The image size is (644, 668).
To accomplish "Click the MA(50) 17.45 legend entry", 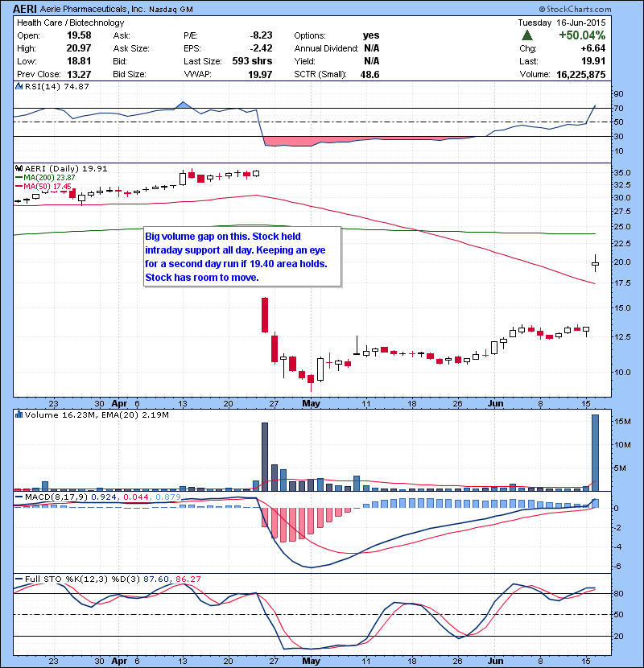I will (x=43, y=187).
